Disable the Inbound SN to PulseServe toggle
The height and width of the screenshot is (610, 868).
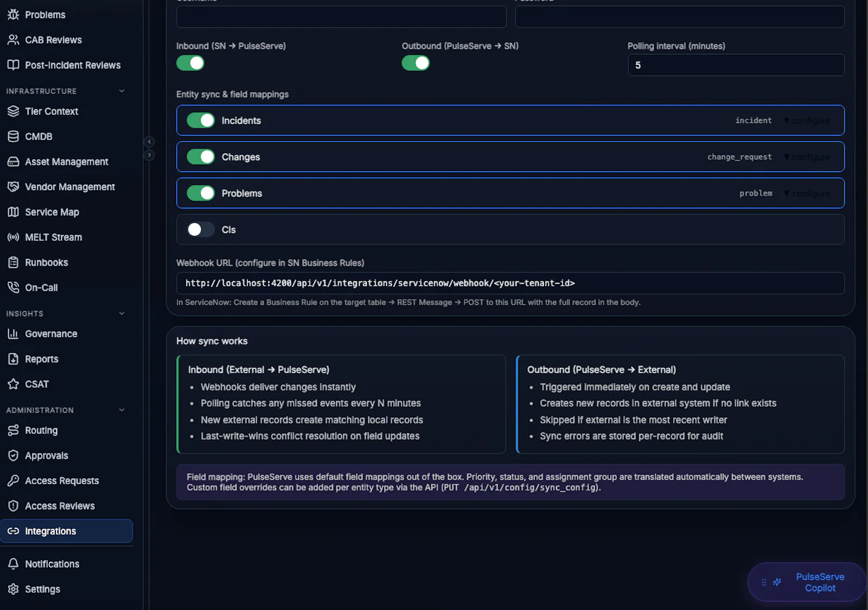pyautogui.click(x=190, y=63)
